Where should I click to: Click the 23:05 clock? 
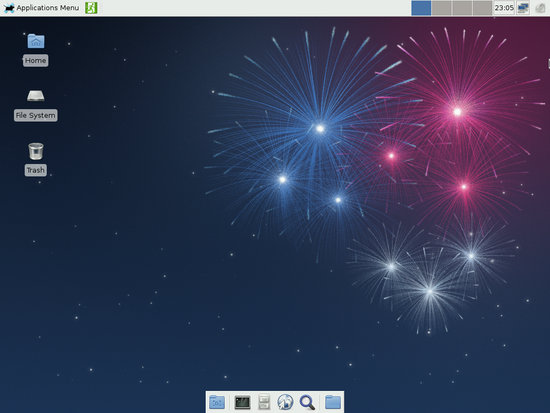tap(504, 8)
